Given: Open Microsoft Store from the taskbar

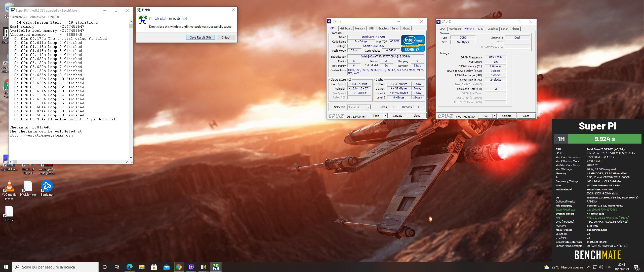Looking at the screenshot, I should [154, 267].
